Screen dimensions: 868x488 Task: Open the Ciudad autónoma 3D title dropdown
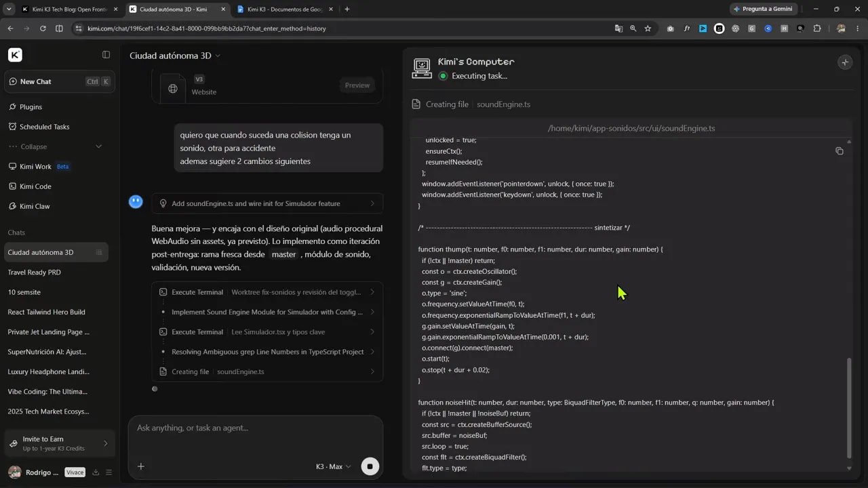coord(175,56)
